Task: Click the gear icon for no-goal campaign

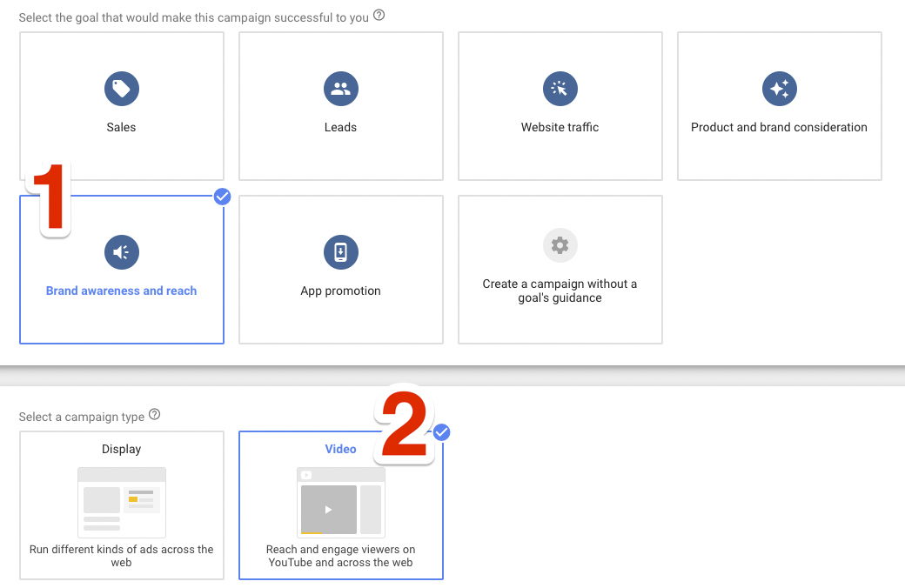Action: [x=560, y=246]
